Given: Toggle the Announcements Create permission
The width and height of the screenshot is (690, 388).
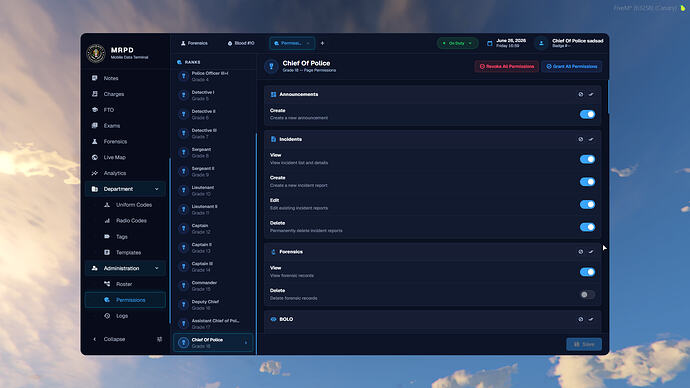Looking at the screenshot, I should (587, 114).
